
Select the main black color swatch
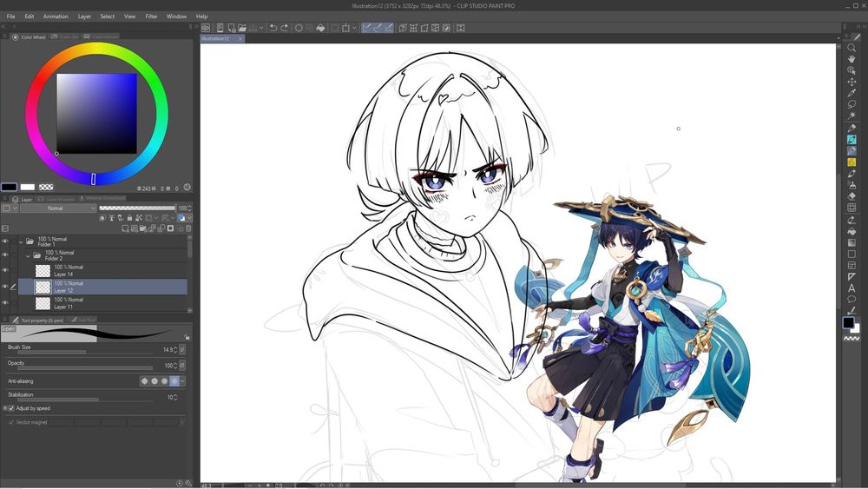point(9,188)
